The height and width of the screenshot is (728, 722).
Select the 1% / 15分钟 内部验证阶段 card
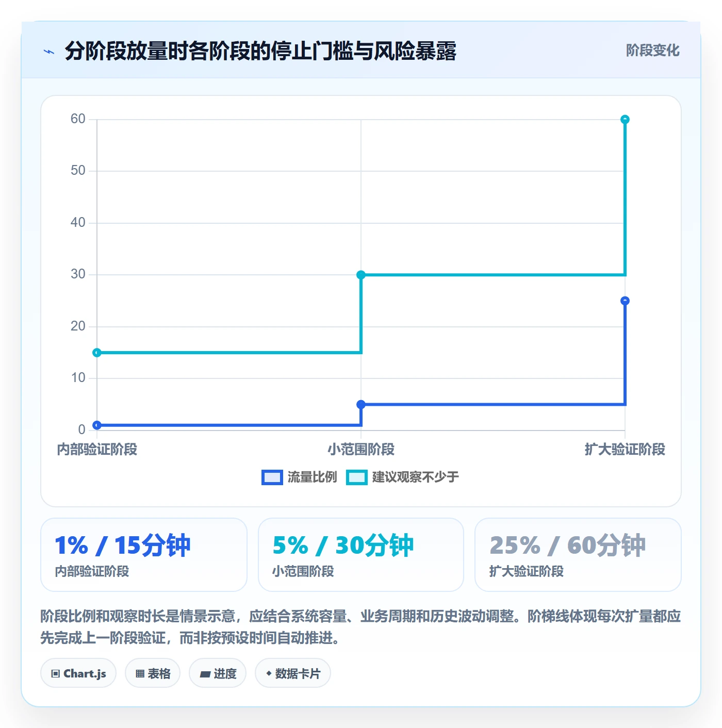pyautogui.click(x=144, y=555)
